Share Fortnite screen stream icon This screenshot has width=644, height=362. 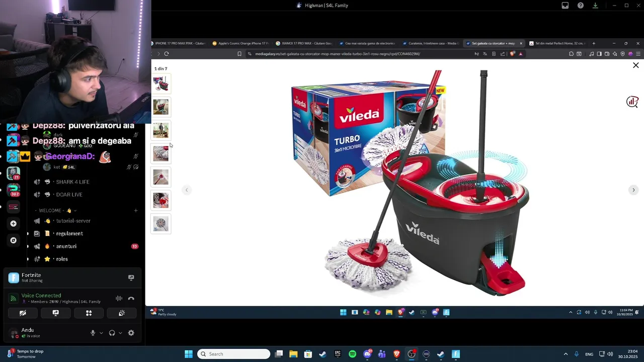click(x=131, y=278)
